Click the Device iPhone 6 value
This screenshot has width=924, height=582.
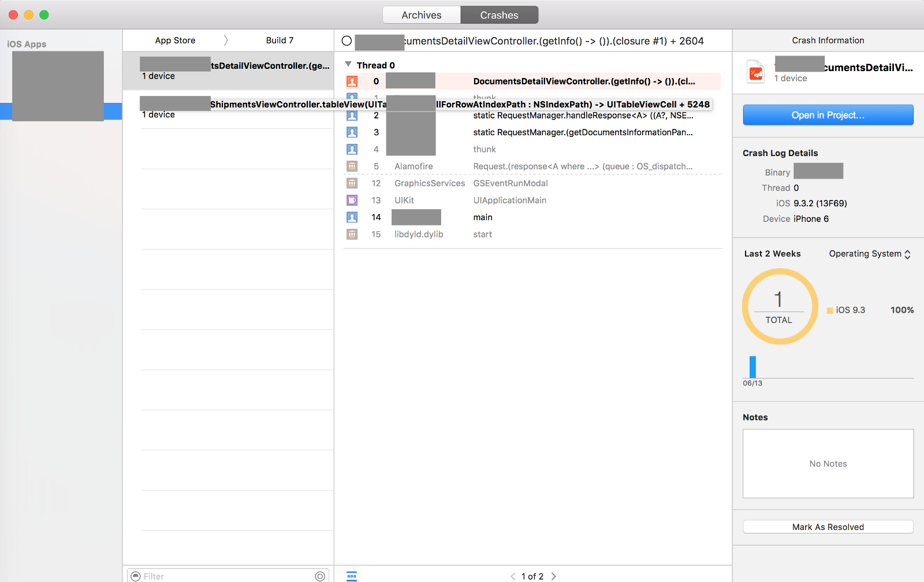(x=811, y=219)
